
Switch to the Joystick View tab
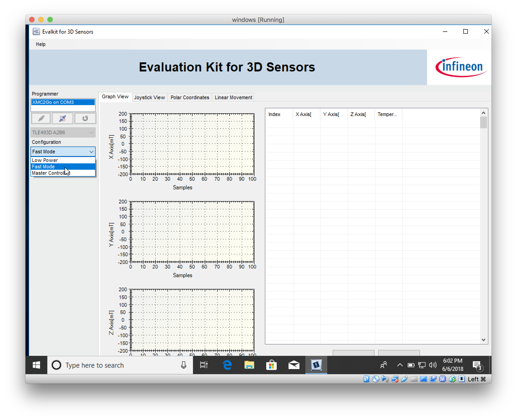tap(150, 97)
